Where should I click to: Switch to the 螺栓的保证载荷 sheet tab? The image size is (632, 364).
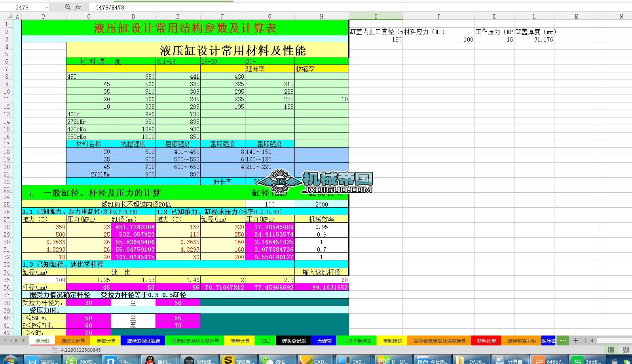click(143, 341)
